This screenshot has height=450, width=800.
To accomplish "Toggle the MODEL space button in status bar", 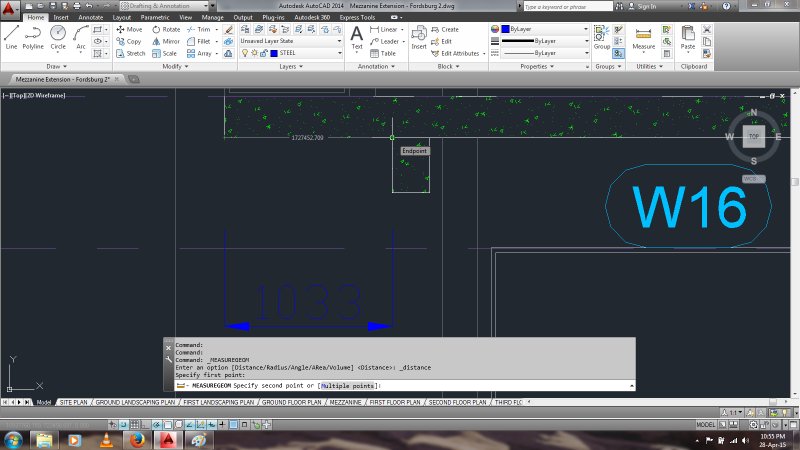I will [705, 424].
